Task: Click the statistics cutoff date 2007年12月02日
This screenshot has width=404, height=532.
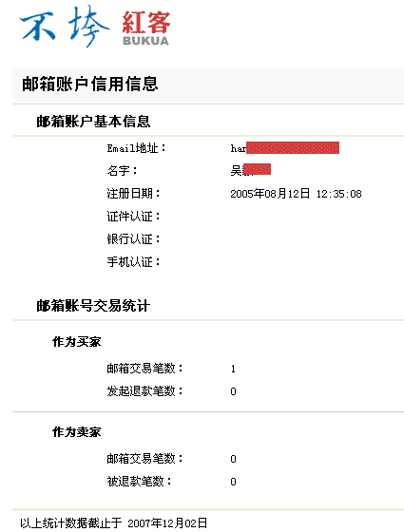Action: coord(167,523)
